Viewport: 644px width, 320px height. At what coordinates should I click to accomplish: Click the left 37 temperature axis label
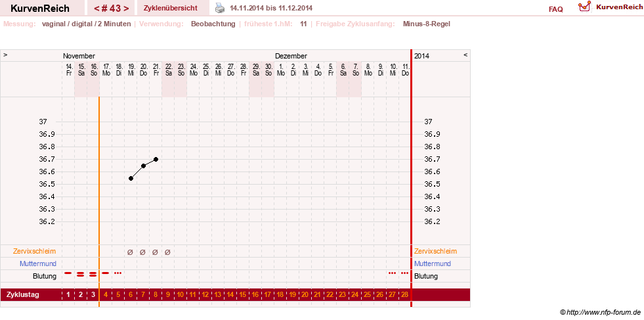click(x=43, y=122)
